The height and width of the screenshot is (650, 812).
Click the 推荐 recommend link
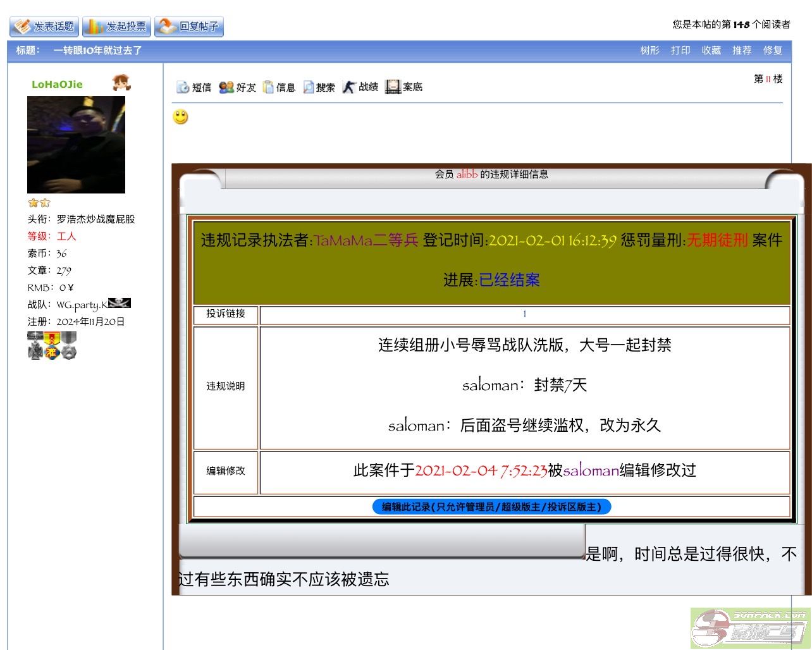coord(742,51)
